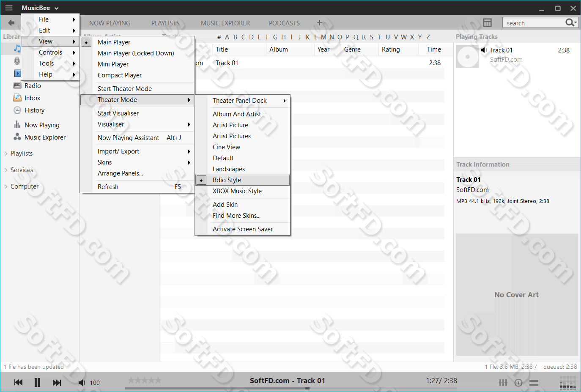Expand the Controls submenu
Image resolution: width=581 pixels, height=392 pixels.
point(50,52)
